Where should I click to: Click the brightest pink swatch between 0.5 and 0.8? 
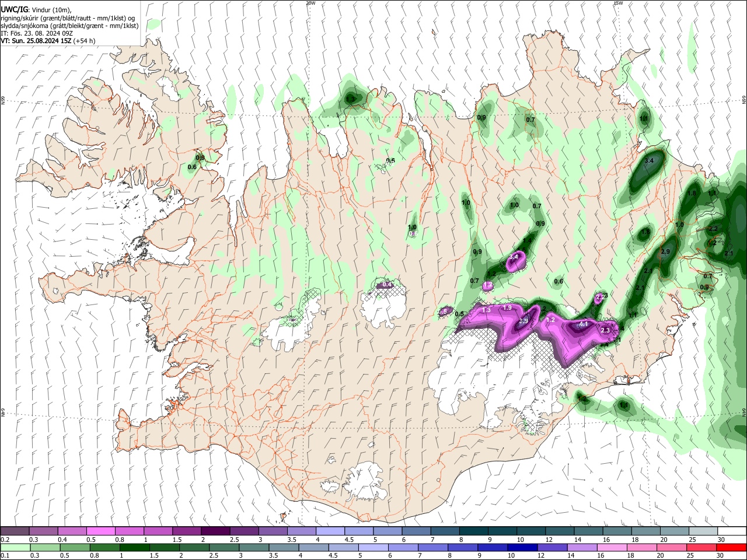[x=101, y=531]
